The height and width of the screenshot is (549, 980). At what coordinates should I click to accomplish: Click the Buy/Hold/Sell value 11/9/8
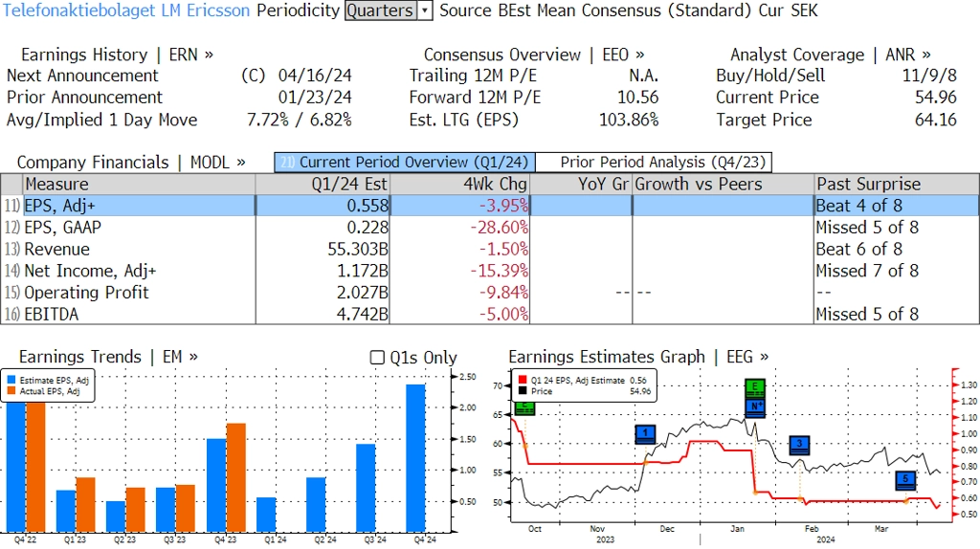click(x=929, y=76)
